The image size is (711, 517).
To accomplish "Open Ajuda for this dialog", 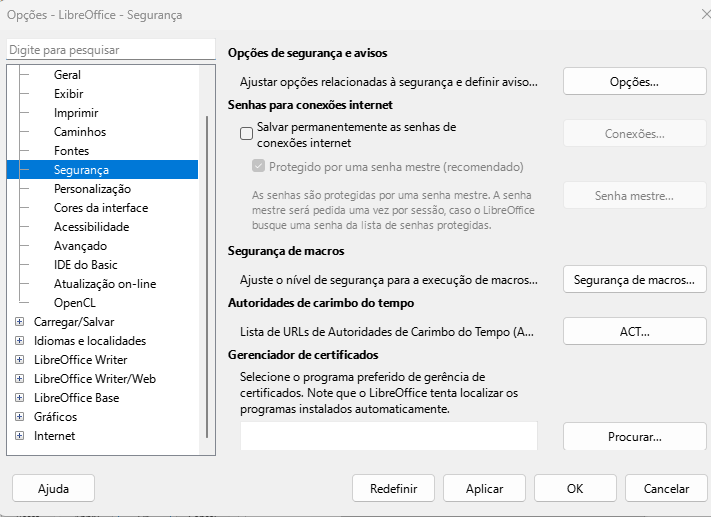I will 54,488.
